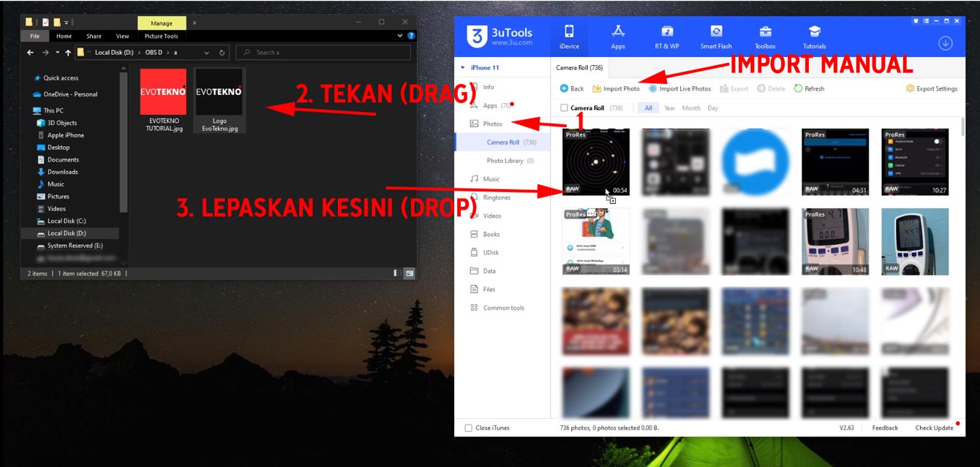This screenshot has height=467, width=980.
Task: Switch to the View ribbon tab
Action: pyautogui.click(x=122, y=36)
